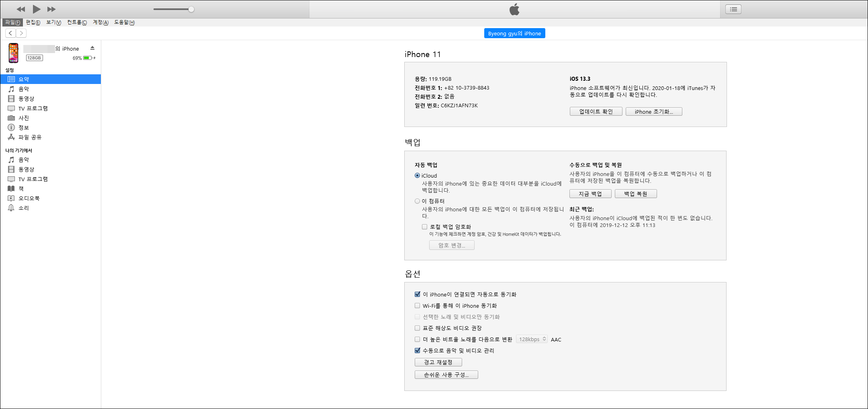The height and width of the screenshot is (409, 868).
Task: Enable Wi-Fi를 통해 이 iPhone 동기화
Action: tap(418, 305)
